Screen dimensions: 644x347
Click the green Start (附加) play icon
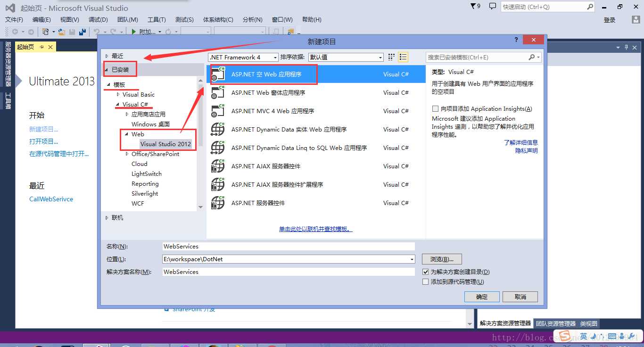pos(134,32)
